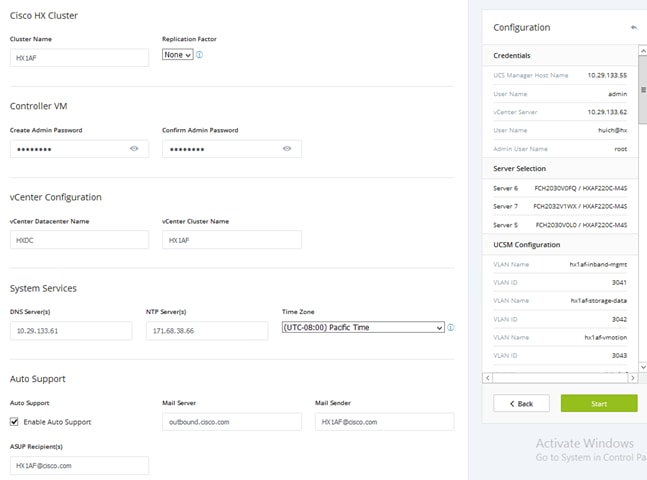Click the Controller VM heading
This screenshot has height=480, width=647.
coord(38,106)
